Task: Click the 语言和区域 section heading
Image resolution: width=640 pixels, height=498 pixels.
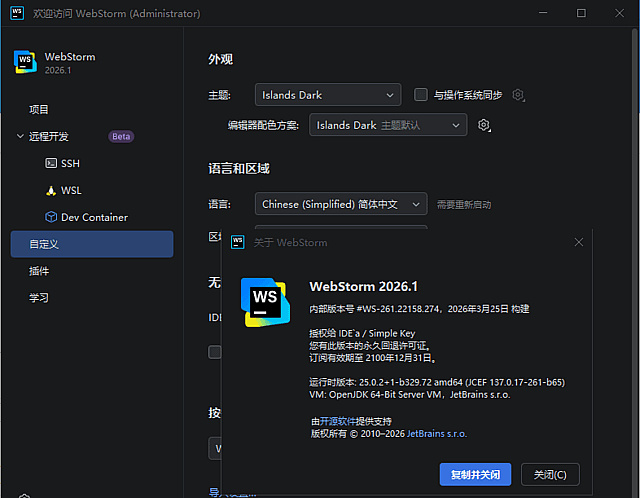Action: click(239, 168)
